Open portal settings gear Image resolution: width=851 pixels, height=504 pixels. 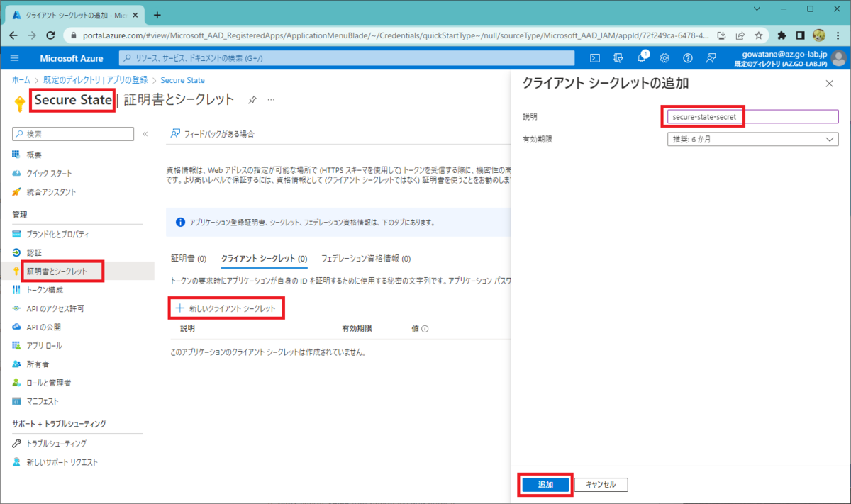(664, 58)
